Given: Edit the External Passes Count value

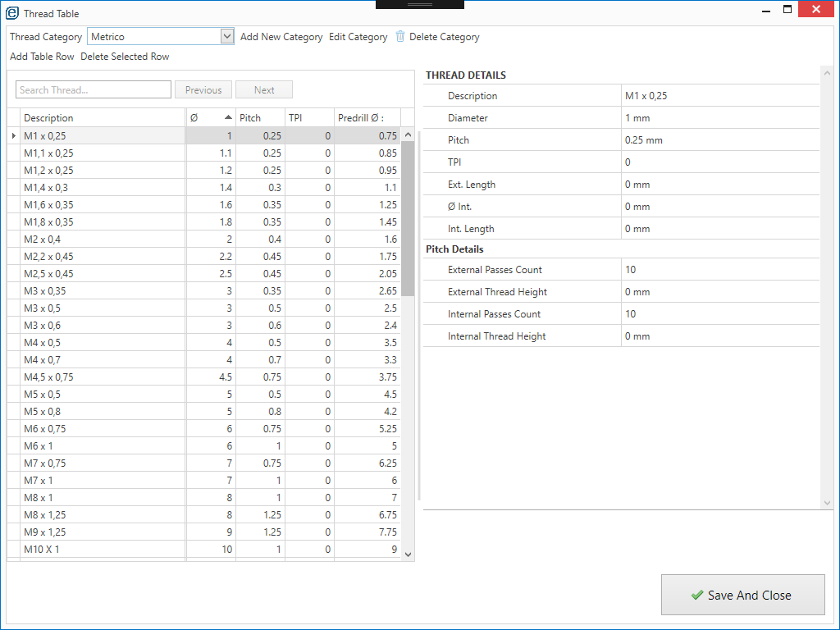Looking at the screenshot, I should [x=720, y=270].
